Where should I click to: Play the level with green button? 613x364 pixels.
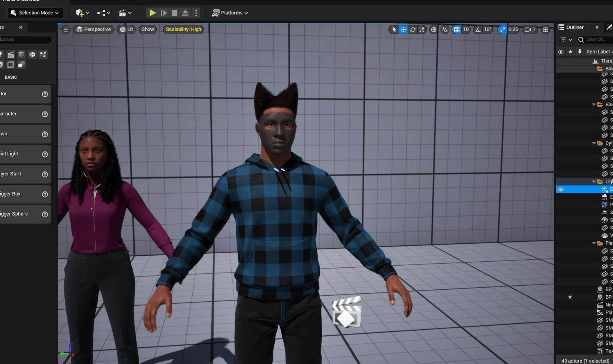[152, 13]
